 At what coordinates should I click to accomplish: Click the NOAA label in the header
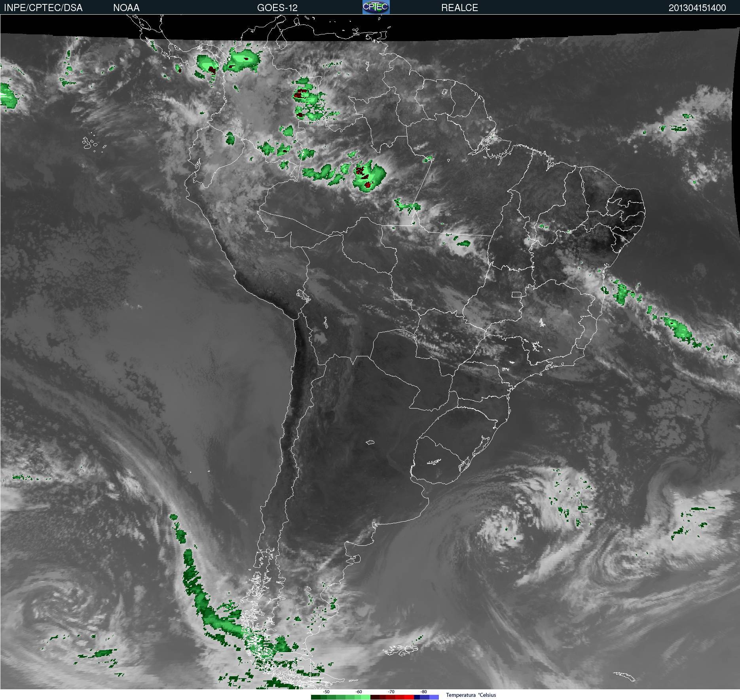126,8
